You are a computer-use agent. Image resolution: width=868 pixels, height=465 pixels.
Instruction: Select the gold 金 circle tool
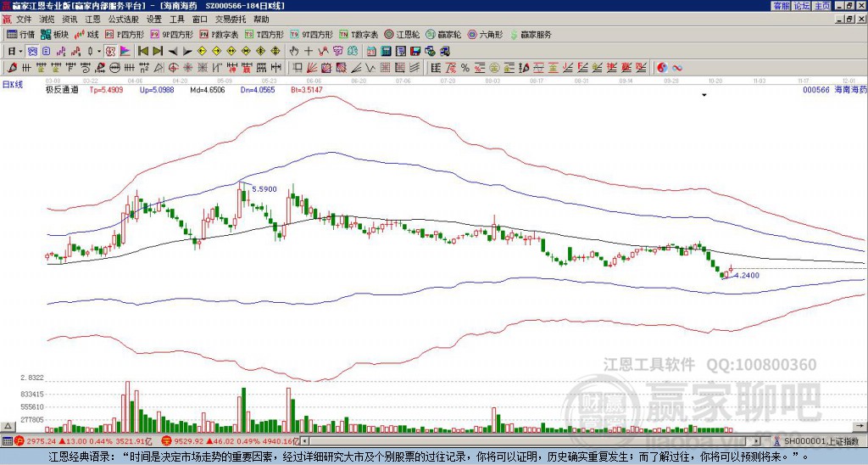click(493, 68)
